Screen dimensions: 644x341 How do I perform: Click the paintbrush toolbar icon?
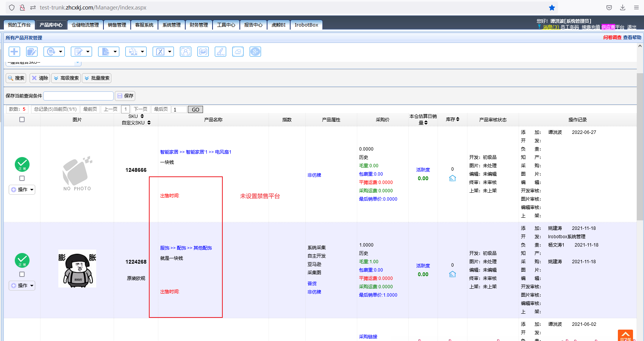[x=220, y=52]
